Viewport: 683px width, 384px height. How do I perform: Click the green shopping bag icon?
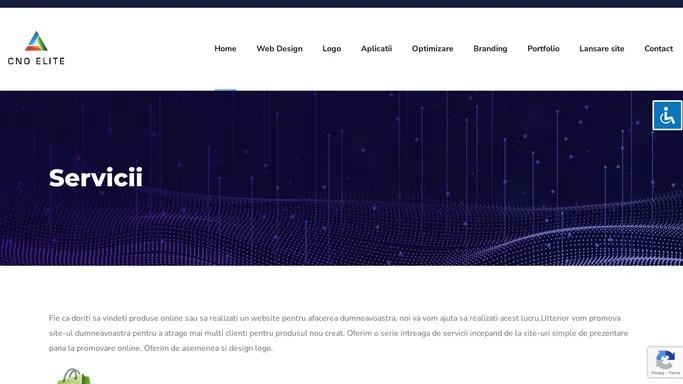(x=74, y=377)
